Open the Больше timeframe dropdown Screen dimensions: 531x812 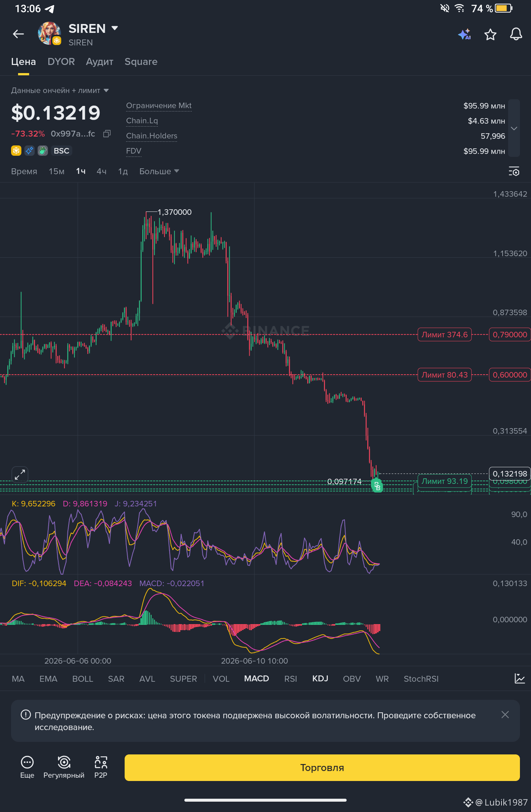coord(159,171)
